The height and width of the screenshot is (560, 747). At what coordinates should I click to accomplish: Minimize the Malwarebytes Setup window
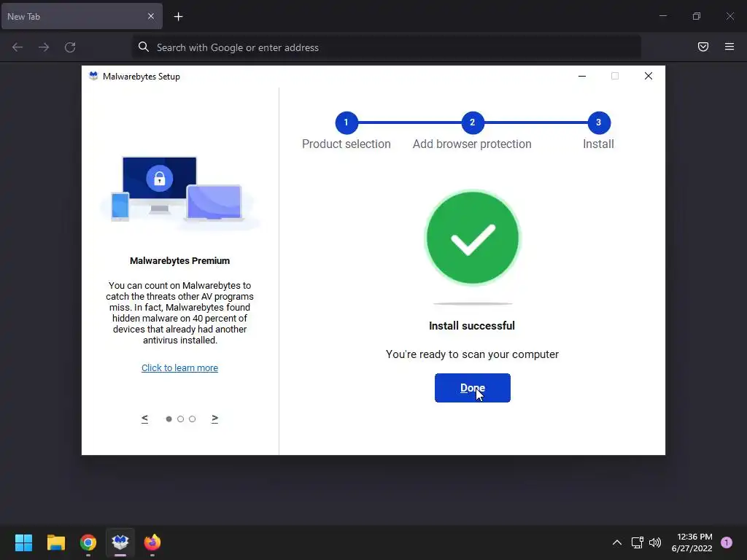click(x=581, y=76)
